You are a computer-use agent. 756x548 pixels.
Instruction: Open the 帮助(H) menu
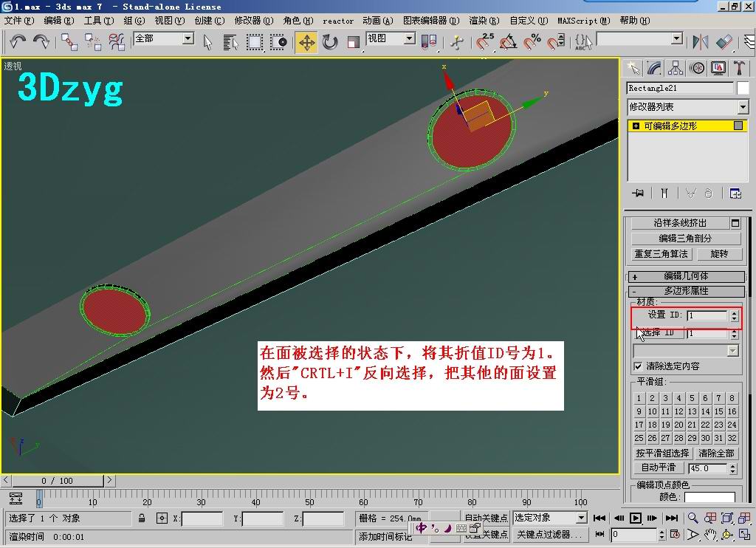coord(634,20)
